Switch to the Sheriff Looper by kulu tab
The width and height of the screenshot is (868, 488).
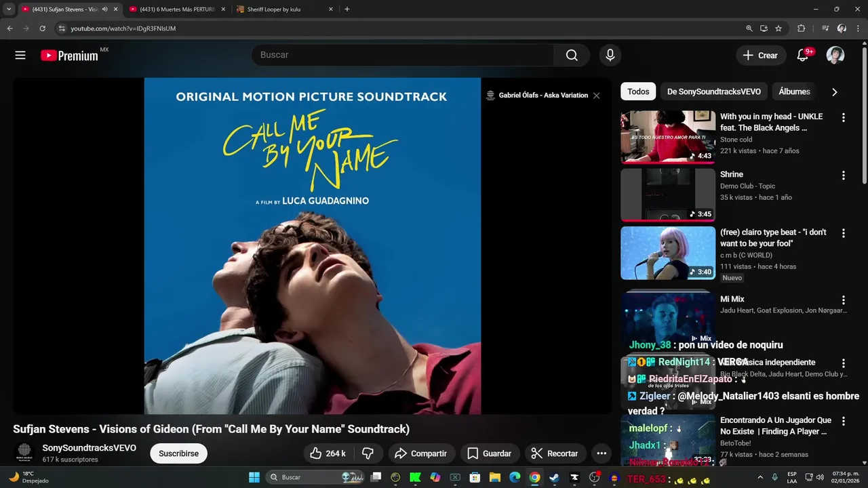click(285, 9)
